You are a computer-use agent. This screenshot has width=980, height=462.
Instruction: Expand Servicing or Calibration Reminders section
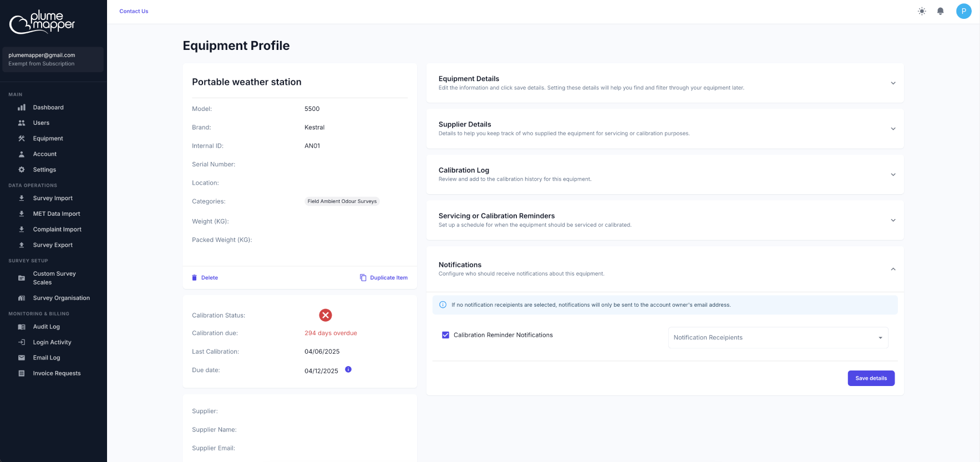[x=665, y=220]
